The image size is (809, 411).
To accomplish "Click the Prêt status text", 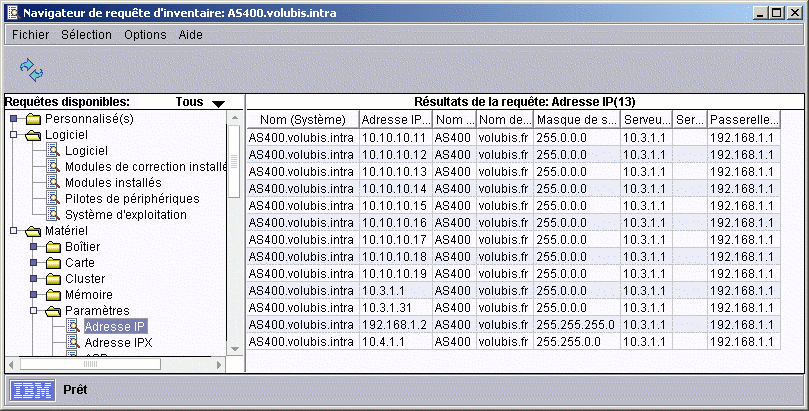I will [75, 390].
